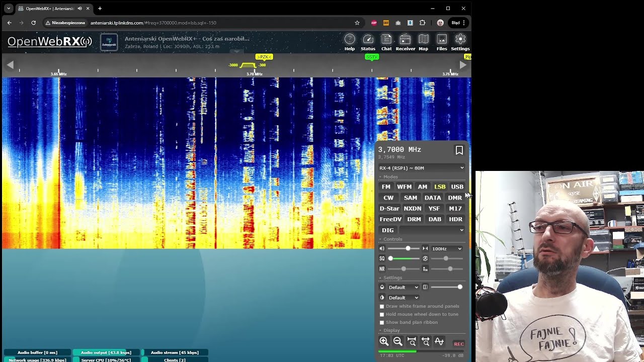Open the Chat panel icon
The height and width of the screenshot is (362, 644).
coord(386,42)
